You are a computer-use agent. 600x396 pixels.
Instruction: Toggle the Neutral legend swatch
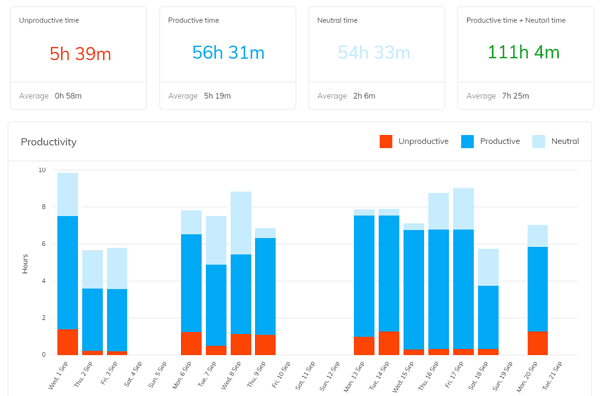(538, 142)
